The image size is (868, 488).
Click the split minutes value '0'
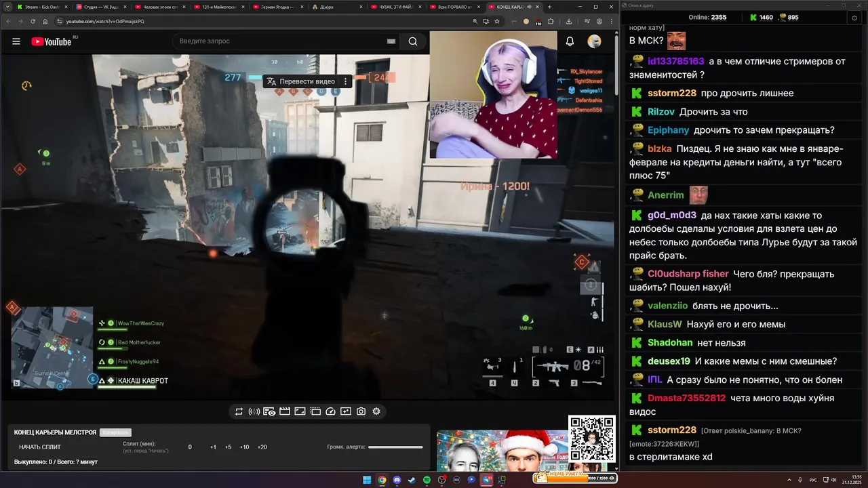click(190, 447)
